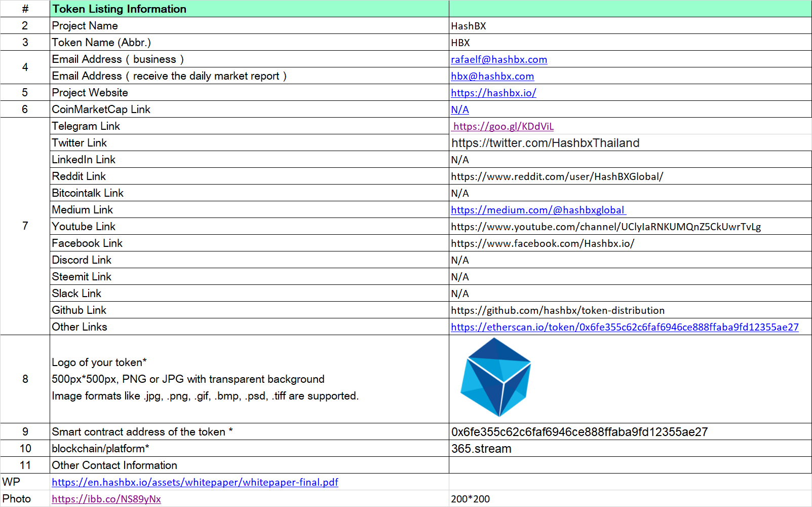
Task: Open the ibb.co/NS89yNx photo link
Action: click(106, 499)
